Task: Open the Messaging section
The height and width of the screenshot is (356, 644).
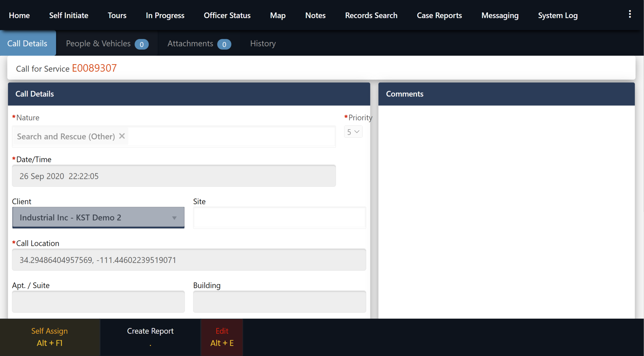Action: (500, 15)
